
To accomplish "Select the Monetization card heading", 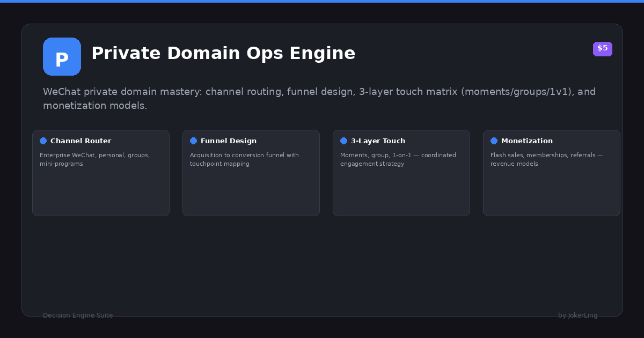I will [527, 141].
